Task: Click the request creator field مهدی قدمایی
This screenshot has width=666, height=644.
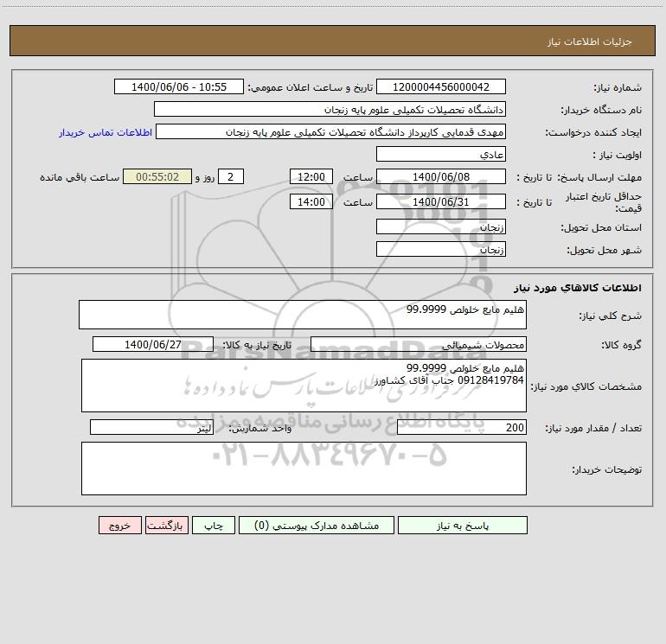Action: tap(331, 131)
